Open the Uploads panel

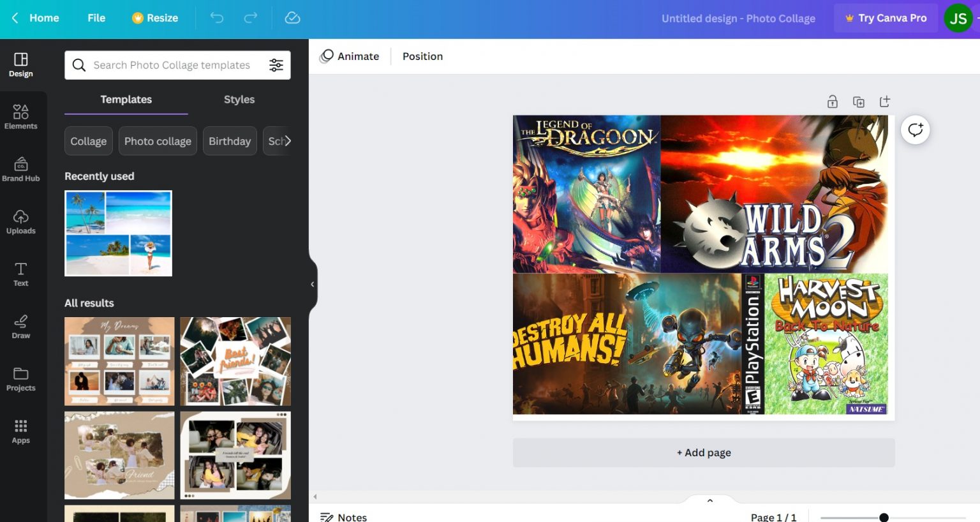(20, 221)
